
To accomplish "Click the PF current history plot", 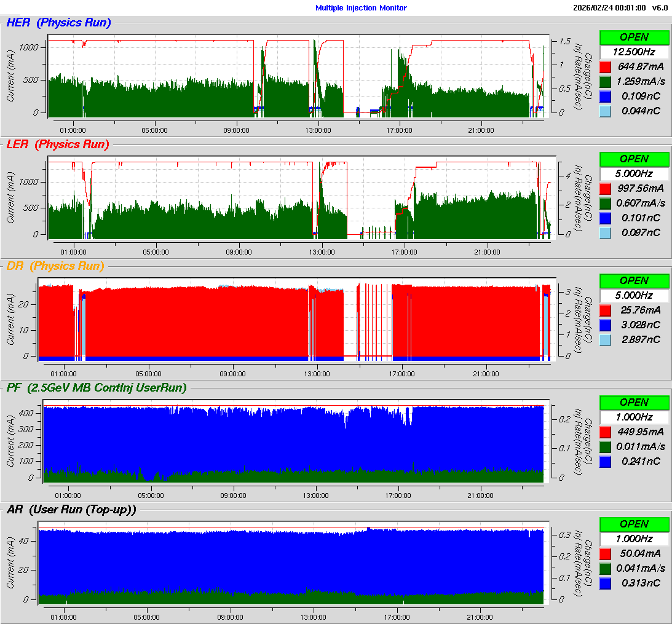I will tap(296, 441).
